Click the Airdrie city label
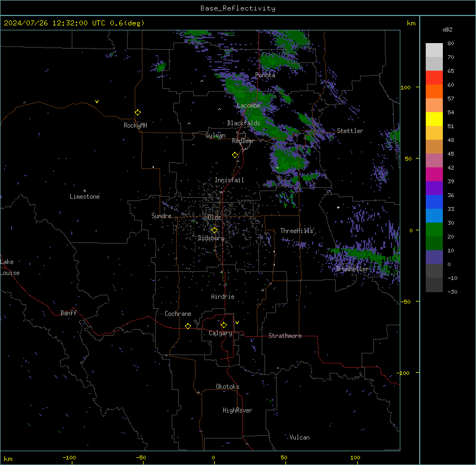This screenshot has width=476, height=465. [x=223, y=297]
